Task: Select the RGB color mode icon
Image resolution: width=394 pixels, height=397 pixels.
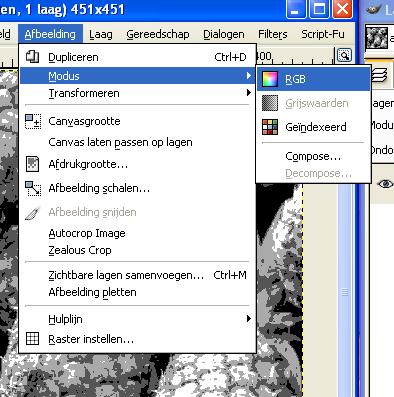Action: pos(270,79)
